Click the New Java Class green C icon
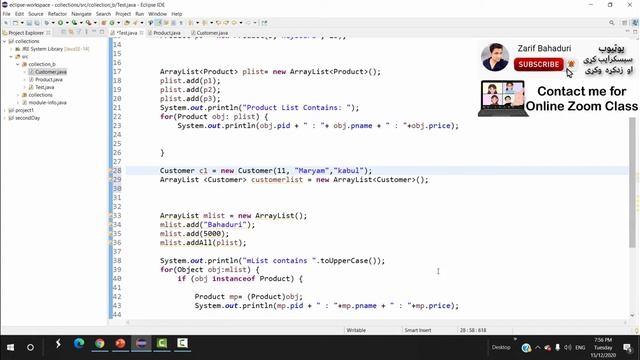 point(111,23)
